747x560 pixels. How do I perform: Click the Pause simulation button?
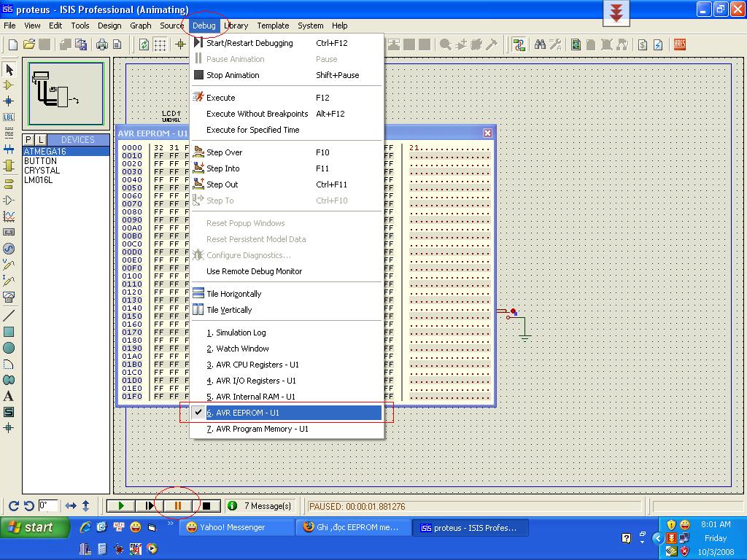click(x=178, y=505)
